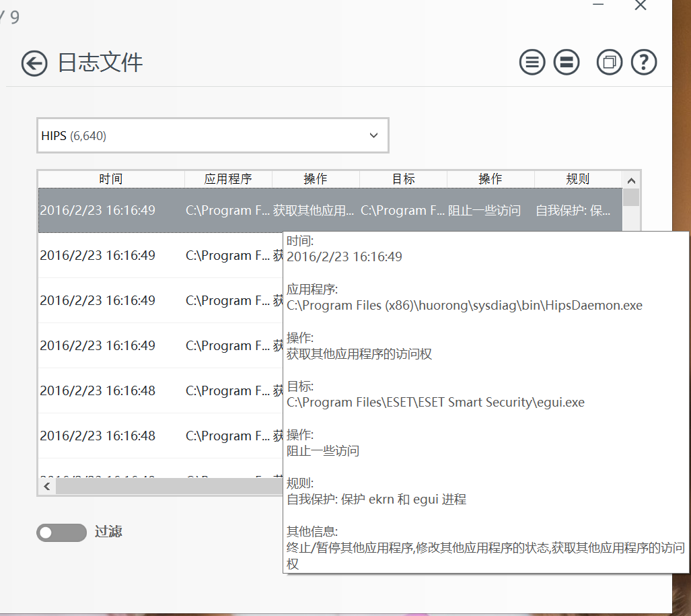Click the left arrow on horizontal scrollbar
Screen dimensions: 691x616
(x=46, y=485)
